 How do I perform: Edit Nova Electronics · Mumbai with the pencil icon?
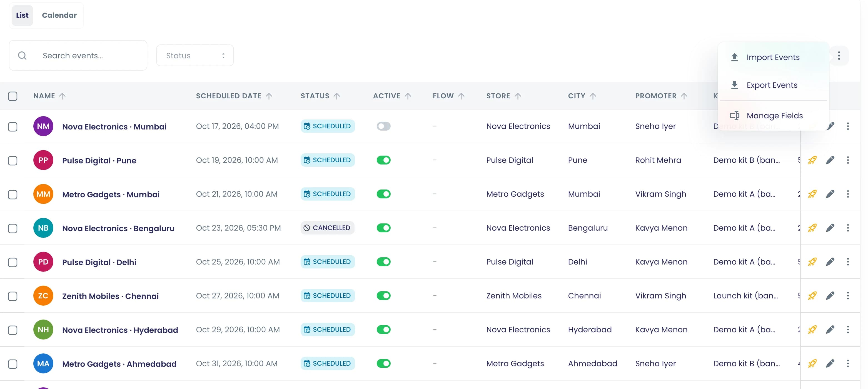tap(830, 126)
